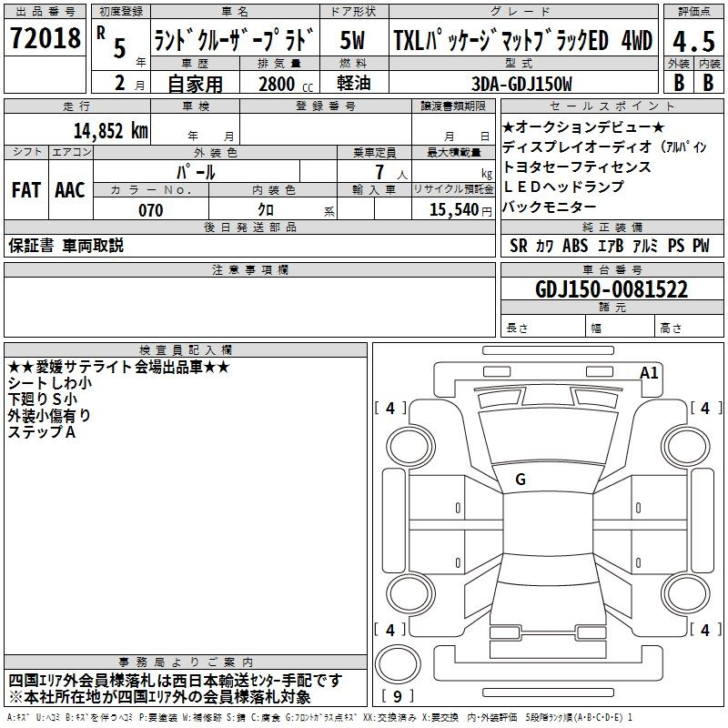
Task: Click the air conditioner value AAC
Action: pos(70,190)
